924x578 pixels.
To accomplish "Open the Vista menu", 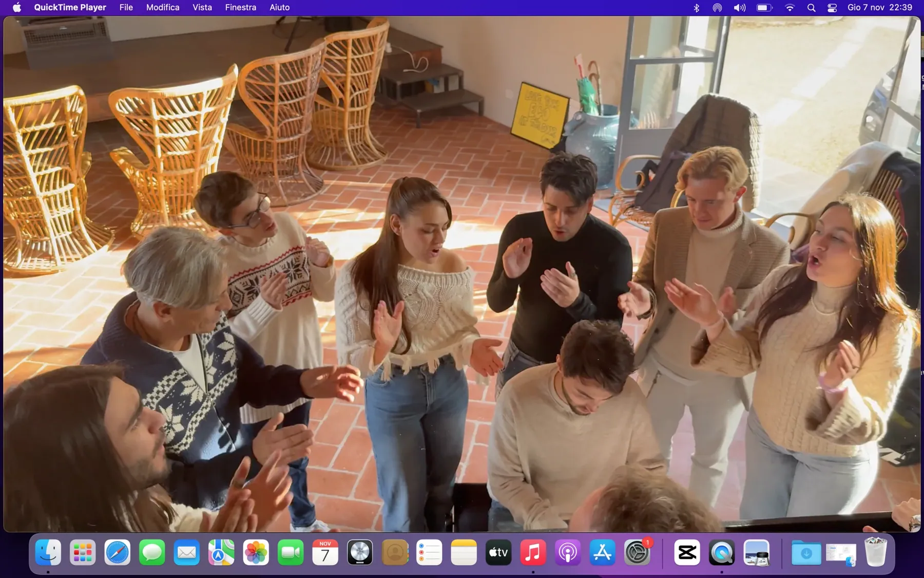I will click(202, 7).
